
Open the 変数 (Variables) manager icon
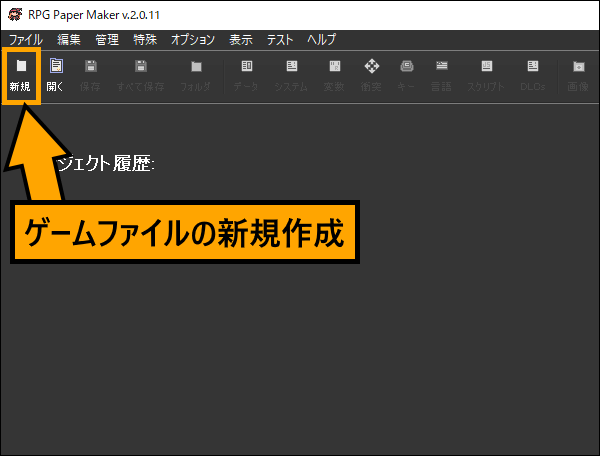coord(335,75)
